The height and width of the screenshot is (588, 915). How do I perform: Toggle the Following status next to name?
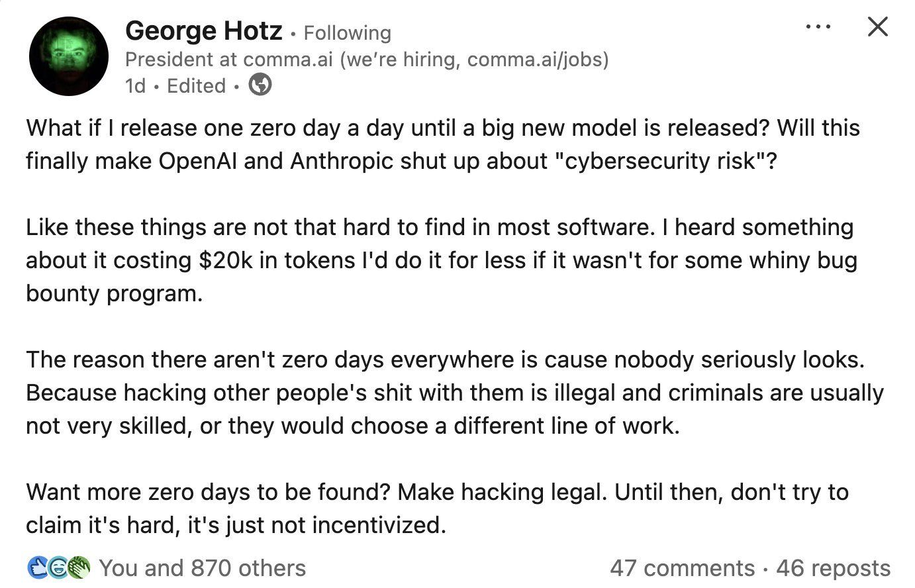(x=347, y=32)
